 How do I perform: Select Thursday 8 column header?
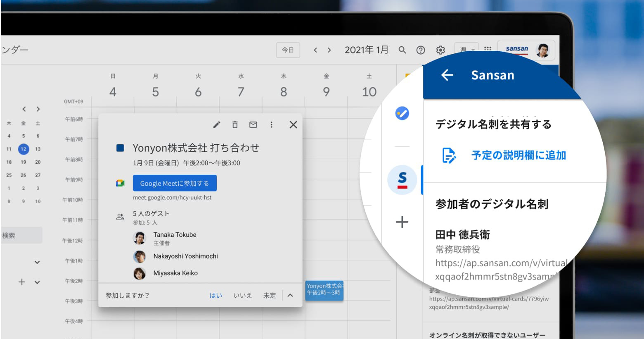tap(284, 86)
